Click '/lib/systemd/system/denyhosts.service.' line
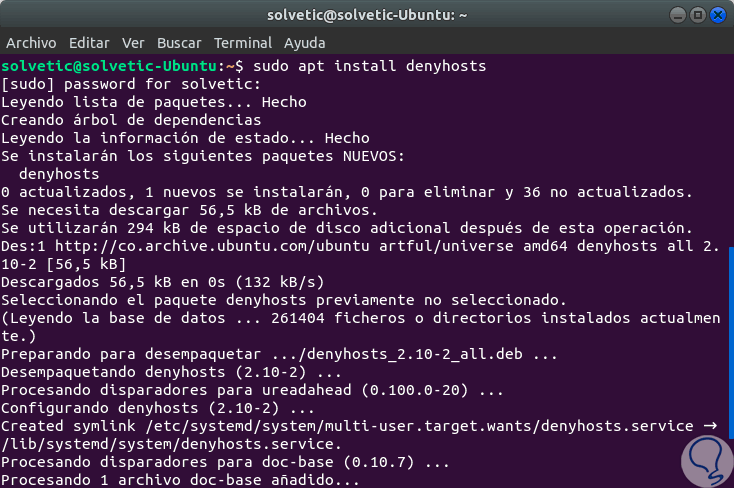 [x=171, y=444]
